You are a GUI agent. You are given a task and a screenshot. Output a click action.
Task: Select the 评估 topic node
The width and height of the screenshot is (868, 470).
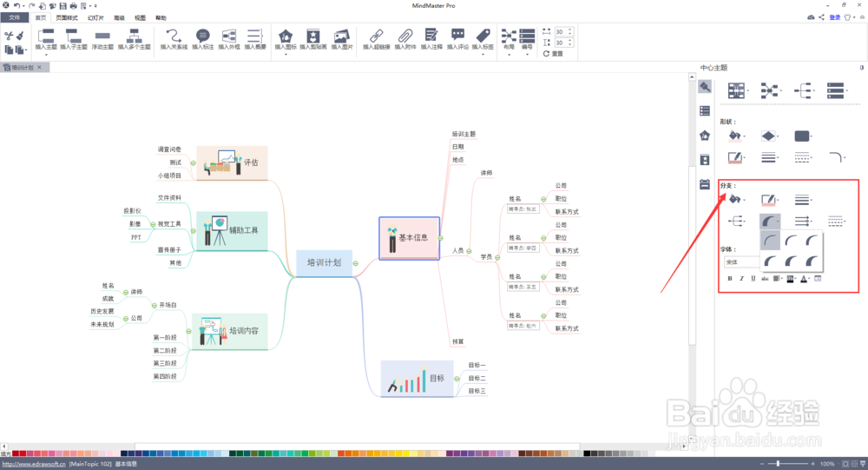pos(232,163)
